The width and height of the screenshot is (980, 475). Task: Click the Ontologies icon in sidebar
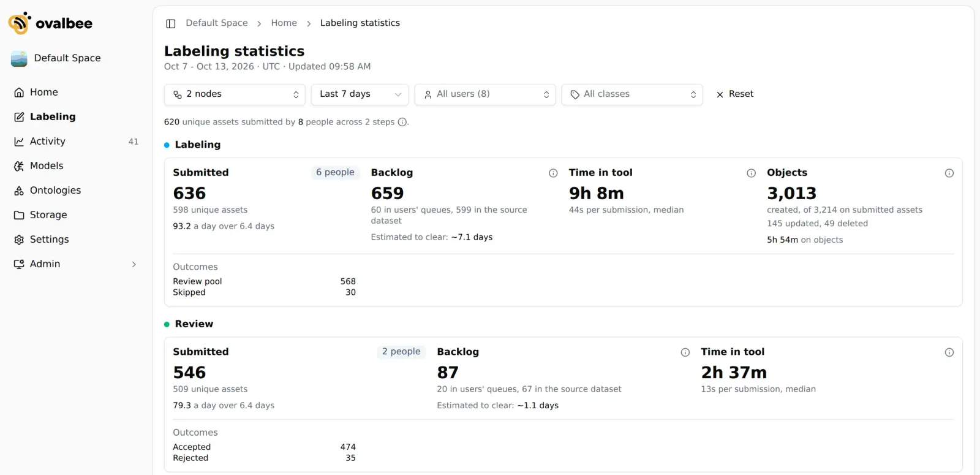(x=19, y=191)
